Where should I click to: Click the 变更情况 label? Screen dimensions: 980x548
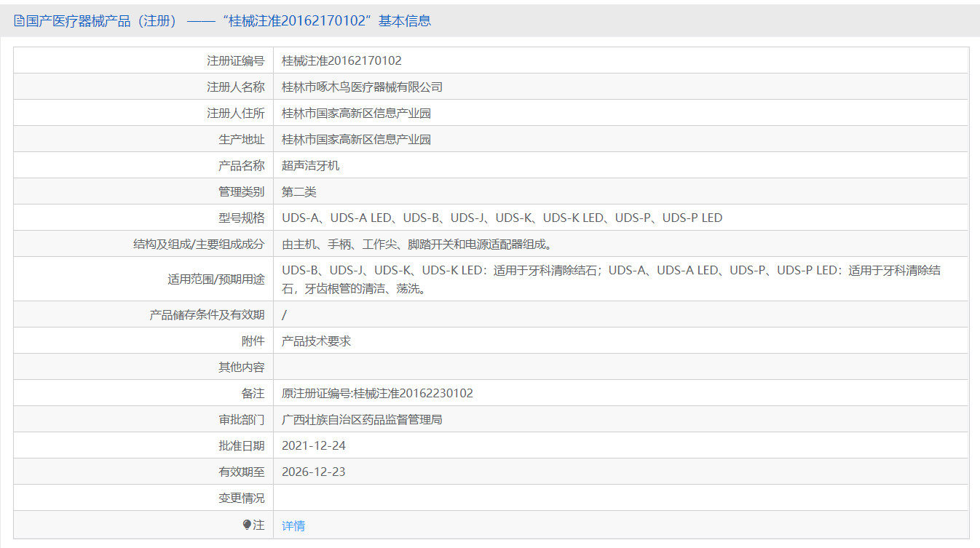pos(242,499)
